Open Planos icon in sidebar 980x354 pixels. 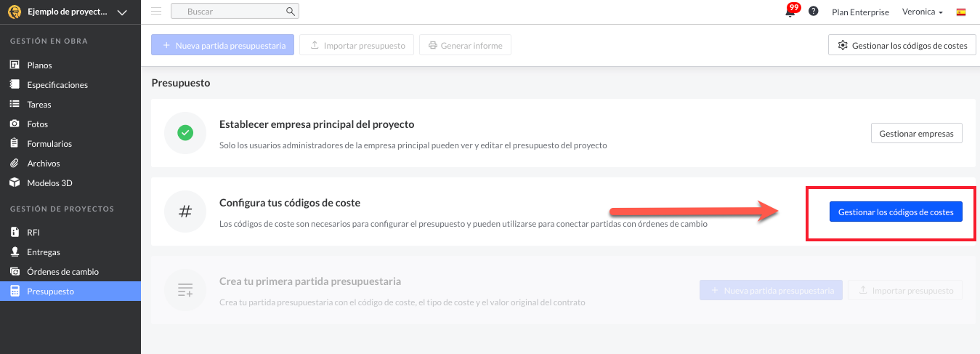(14, 65)
